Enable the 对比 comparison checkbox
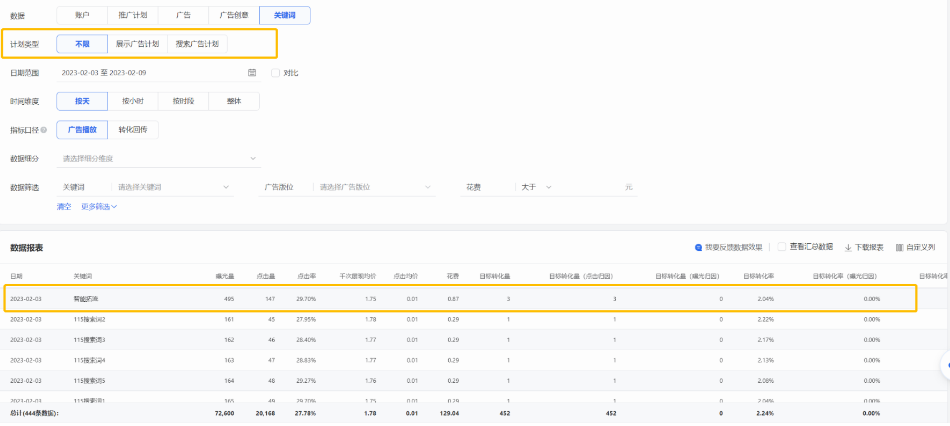The image size is (950, 426). click(275, 73)
